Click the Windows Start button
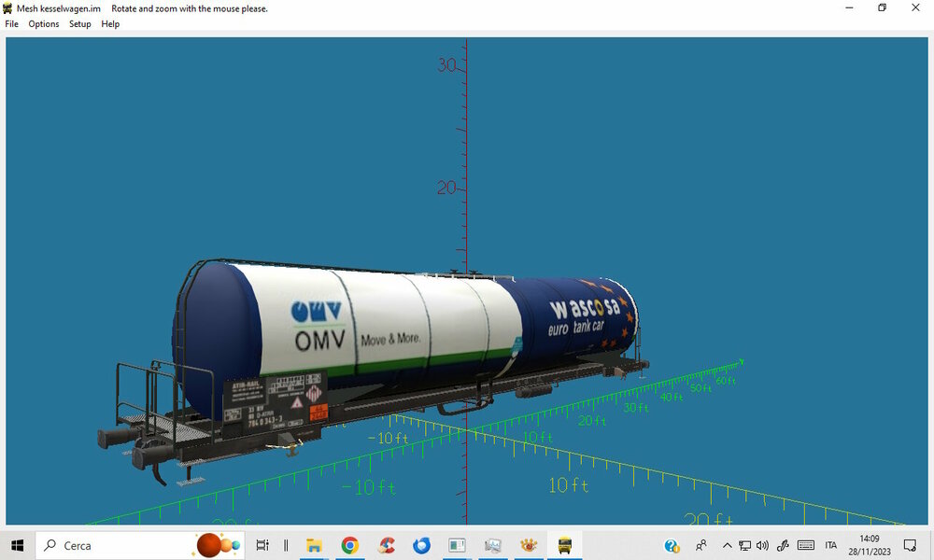This screenshot has height=560, width=934. click(17, 545)
